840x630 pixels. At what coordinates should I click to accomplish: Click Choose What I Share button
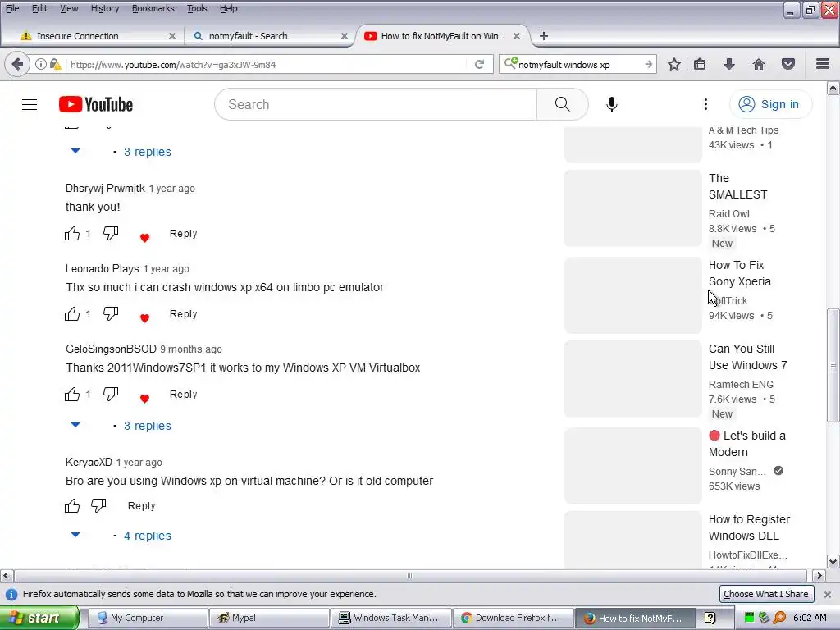(765, 594)
